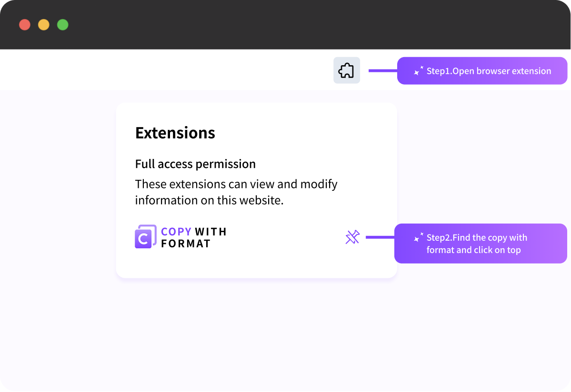
Task: Click the sparkle icon in Step1 callout
Action: 419,71
